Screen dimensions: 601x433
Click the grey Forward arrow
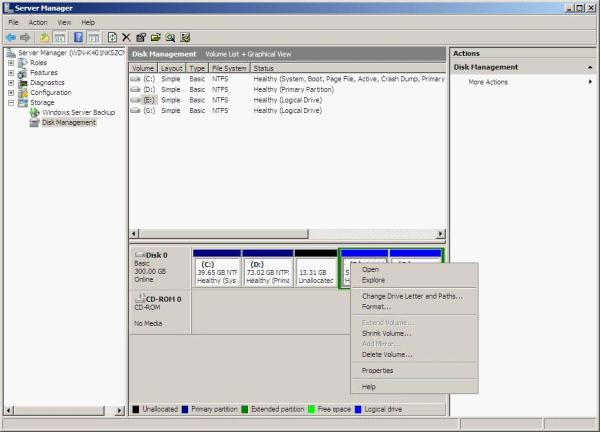[25, 37]
